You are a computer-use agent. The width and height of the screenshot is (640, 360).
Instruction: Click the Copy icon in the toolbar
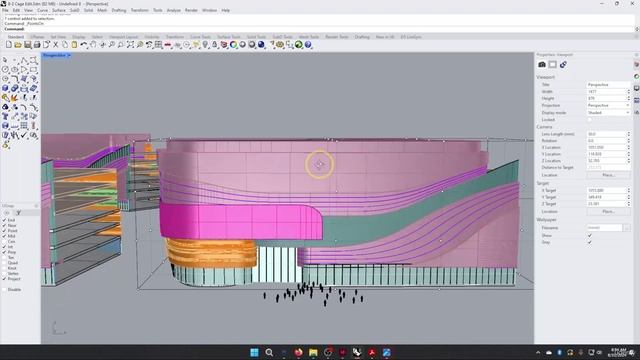pyautogui.click(x=65, y=44)
